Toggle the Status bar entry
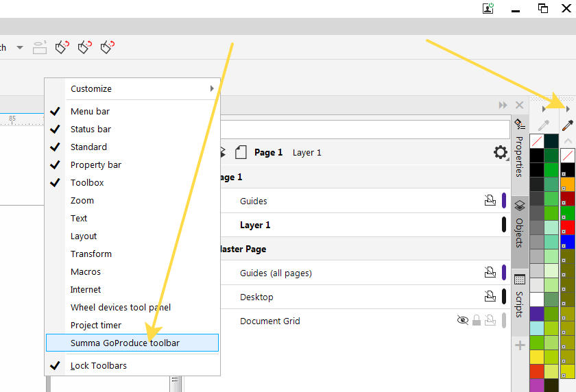The width and height of the screenshot is (576, 392). 132,130
